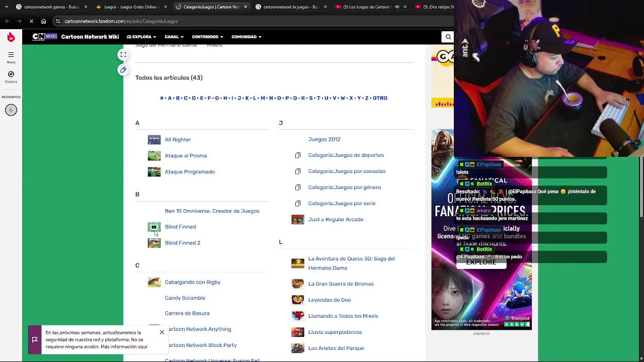Open the Recientes image icon

[11, 110]
